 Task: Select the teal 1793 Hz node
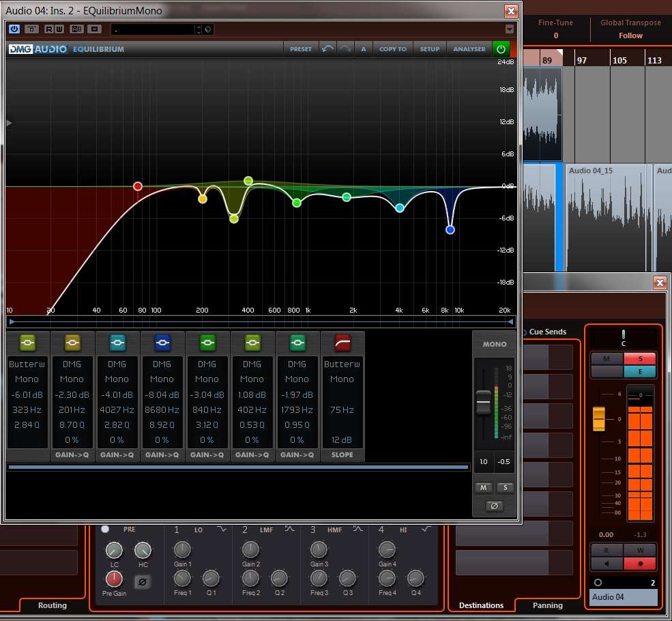click(x=347, y=197)
